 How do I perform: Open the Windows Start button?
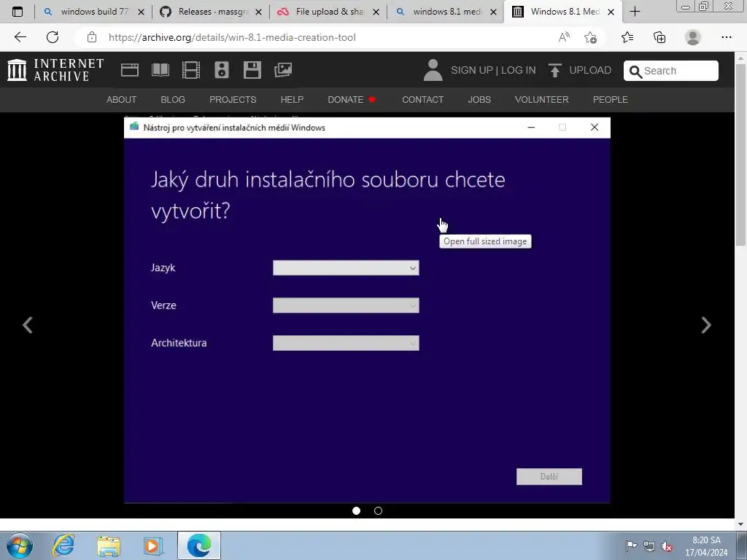(x=20, y=545)
